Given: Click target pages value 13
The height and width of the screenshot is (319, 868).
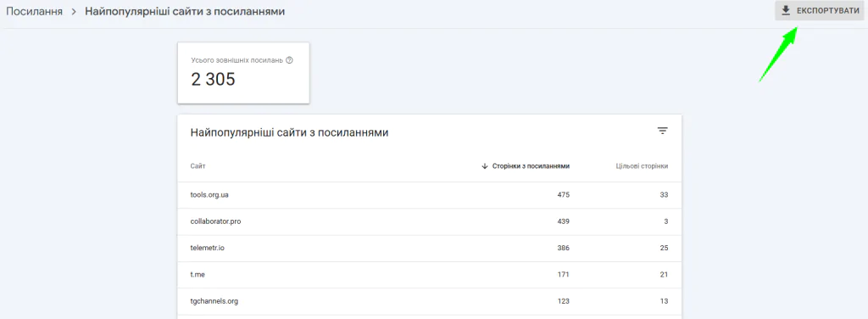Looking at the screenshot, I should point(664,301).
